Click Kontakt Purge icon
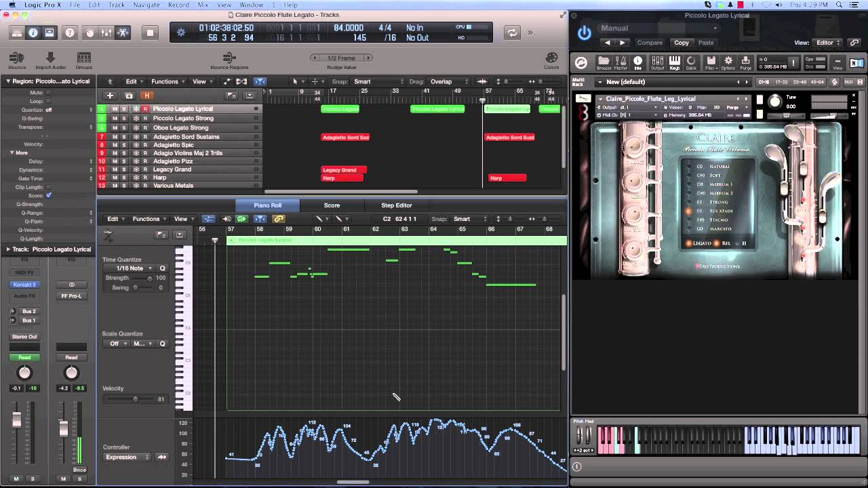Viewport: 868px width, 488px height. 745,63
